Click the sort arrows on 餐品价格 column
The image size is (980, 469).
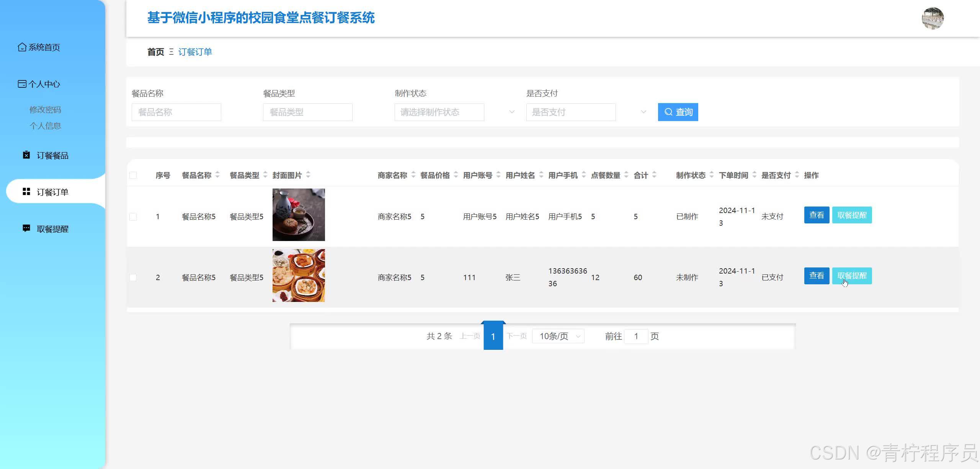click(x=456, y=175)
